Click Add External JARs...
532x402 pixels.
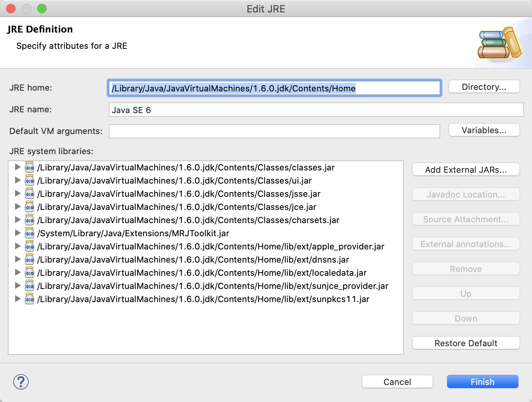click(x=466, y=170)
